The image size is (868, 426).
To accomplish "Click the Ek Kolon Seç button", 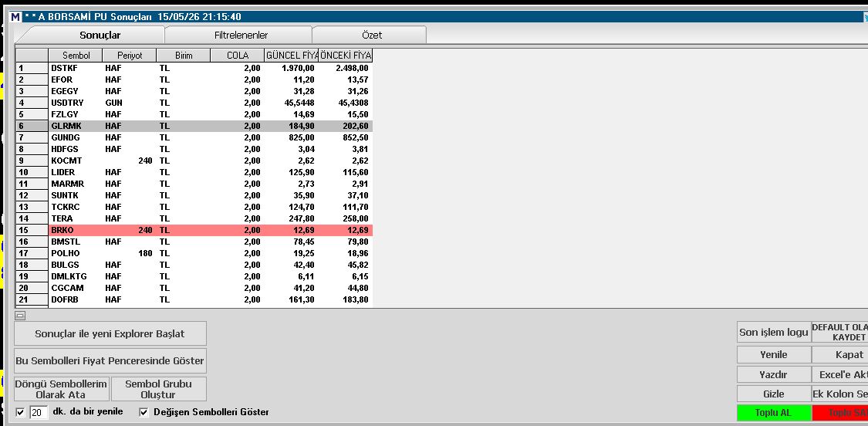I will tap(839, 394).
